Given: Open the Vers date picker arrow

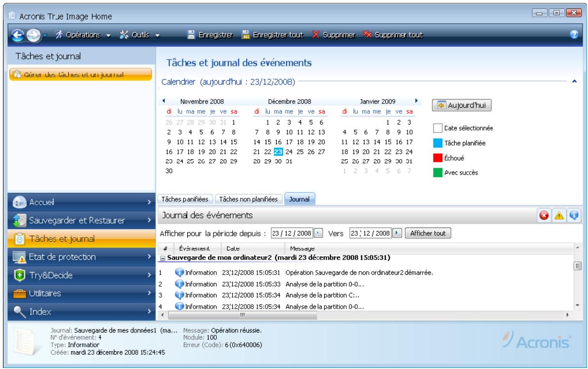Looking at the screenshot, I should pos(397,233).
